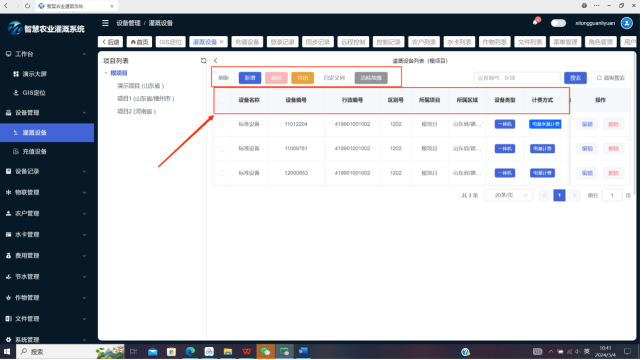Toggle the theme switch in header

pos(558,23)
